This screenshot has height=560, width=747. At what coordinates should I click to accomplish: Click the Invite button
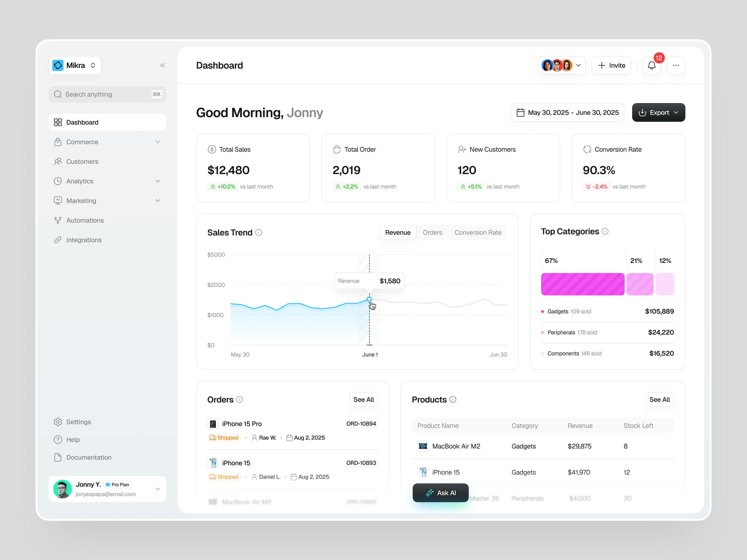click(x=611, y=65)
